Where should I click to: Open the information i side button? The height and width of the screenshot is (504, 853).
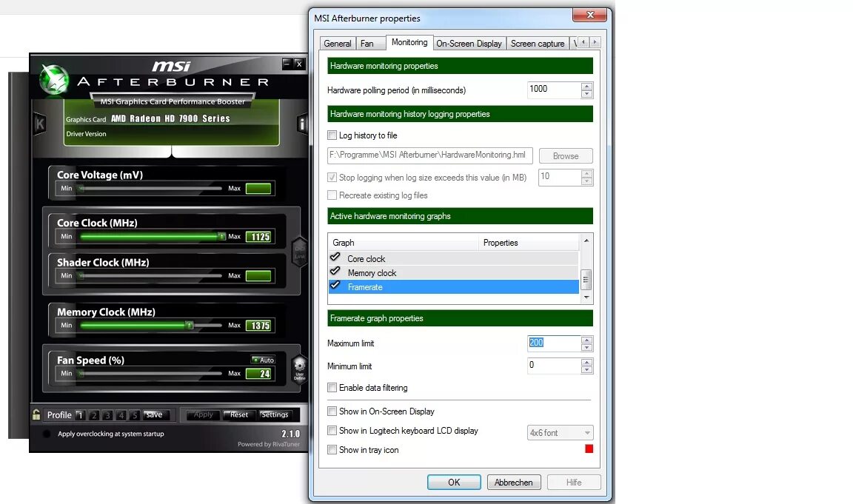(302, 124)
